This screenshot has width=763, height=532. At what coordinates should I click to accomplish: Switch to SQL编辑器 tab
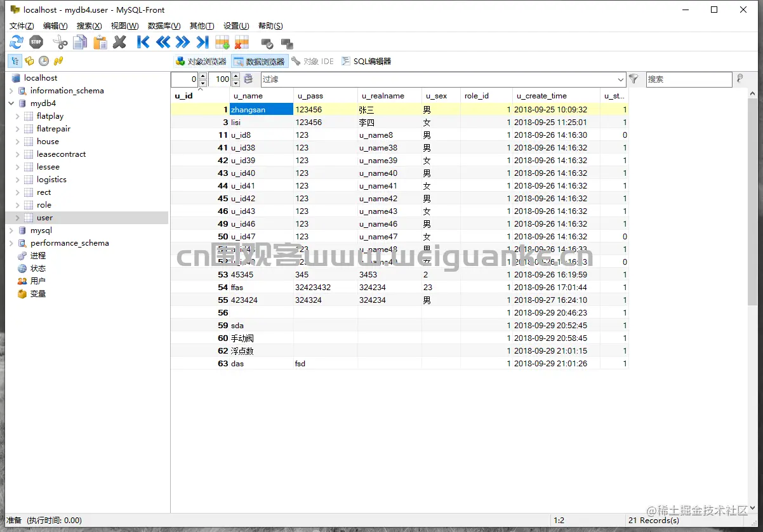coord(366,61)
